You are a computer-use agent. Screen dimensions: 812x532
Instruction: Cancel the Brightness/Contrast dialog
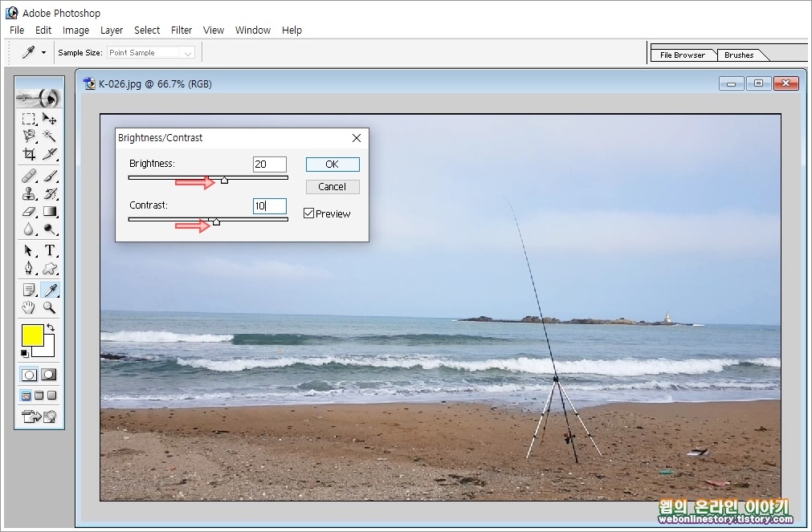point(333,186)
